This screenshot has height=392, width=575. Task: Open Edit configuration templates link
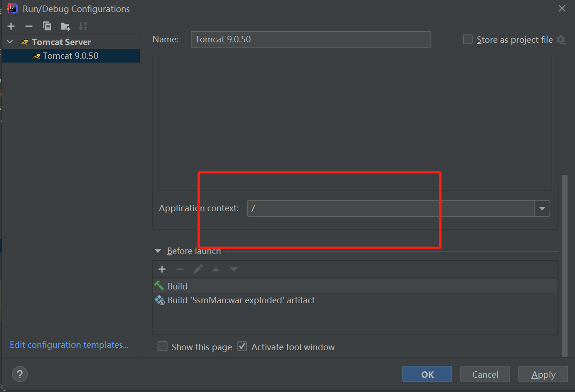69,345
